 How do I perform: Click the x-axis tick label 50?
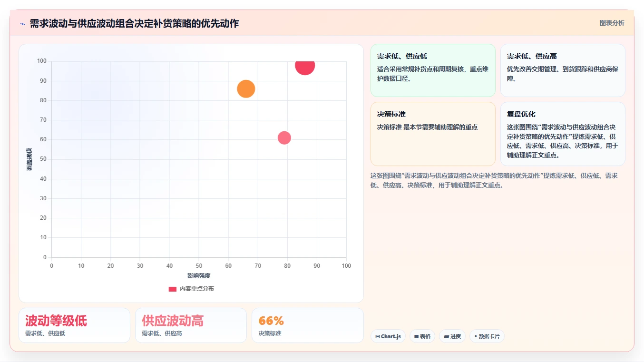pos(199,266)
